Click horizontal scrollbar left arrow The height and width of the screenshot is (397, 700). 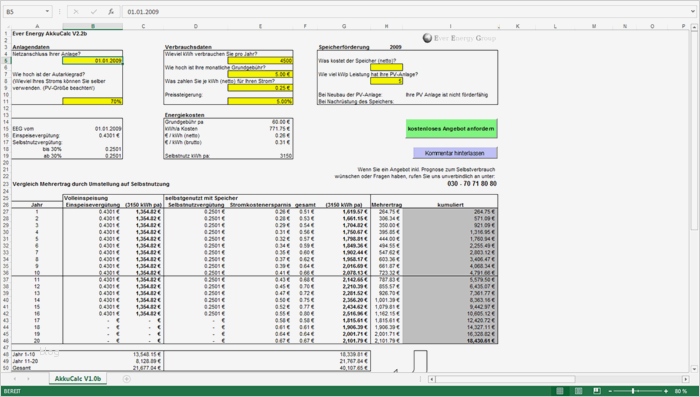tap(432, 379)
